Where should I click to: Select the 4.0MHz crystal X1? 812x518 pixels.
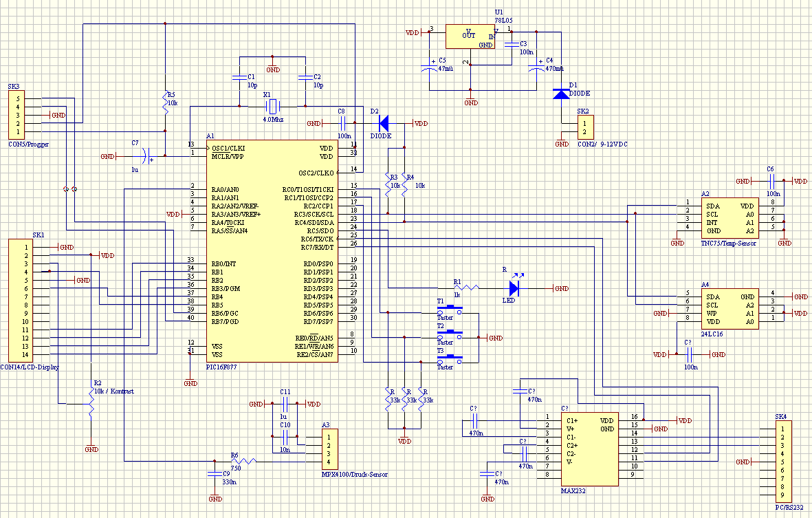click(x=273, y=106)
